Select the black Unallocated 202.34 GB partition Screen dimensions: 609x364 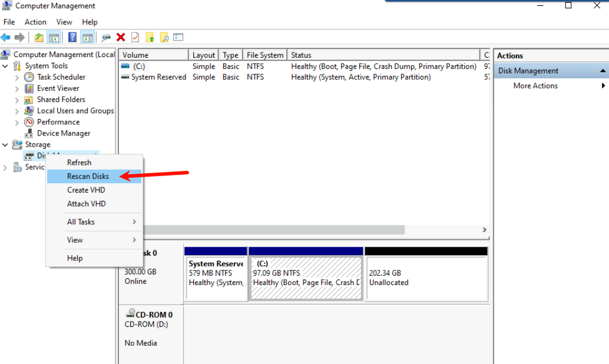(425, 278)
